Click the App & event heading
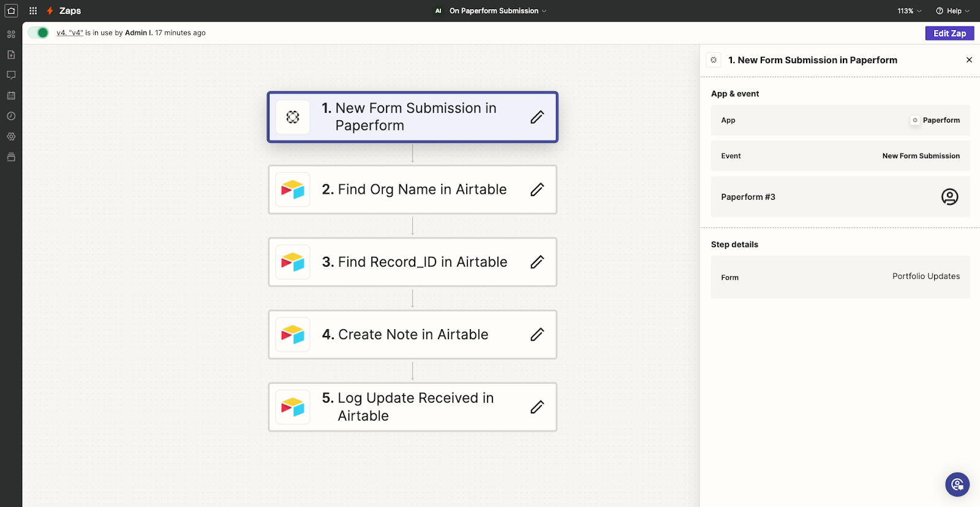 (x=735, y=94)
